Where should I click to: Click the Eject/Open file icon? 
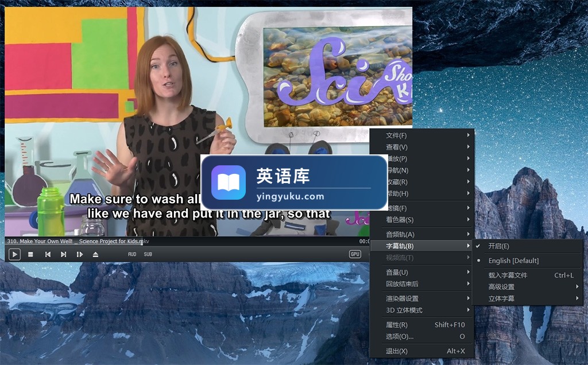pos(96,254)
